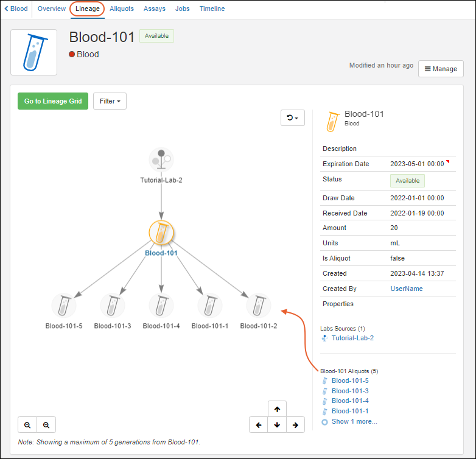Switch to the Aliquots tab
Image resolution: width=476 pixels, height=459 pixels.
[122, 9]
